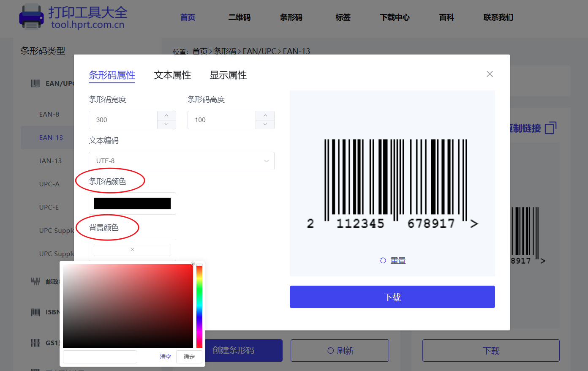Open the 标签 navigation item
Viewport: 588px width, 371px height.
[x=343, y=17]
